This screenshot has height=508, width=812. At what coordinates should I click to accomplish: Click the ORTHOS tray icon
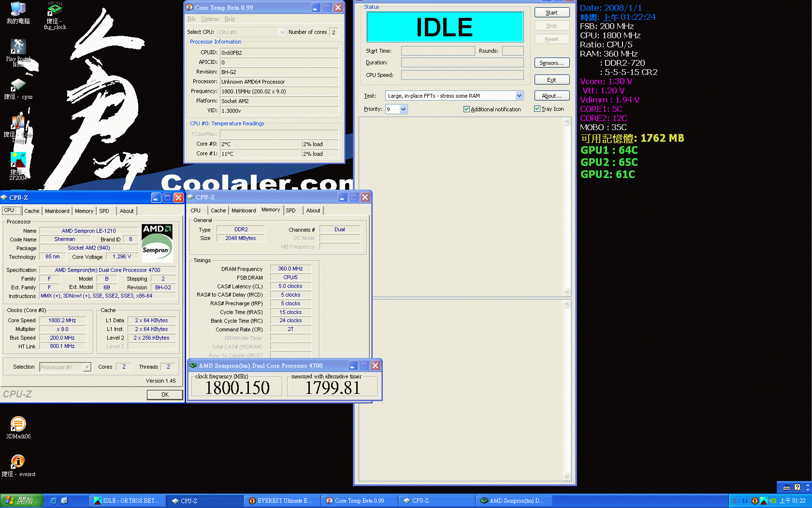point(764,501)
